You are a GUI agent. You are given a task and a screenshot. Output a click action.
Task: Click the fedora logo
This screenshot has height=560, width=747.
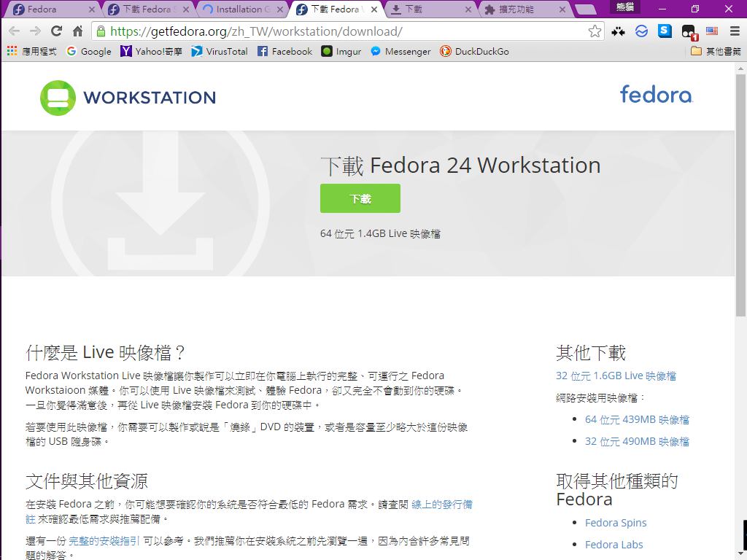coord(656,94)
